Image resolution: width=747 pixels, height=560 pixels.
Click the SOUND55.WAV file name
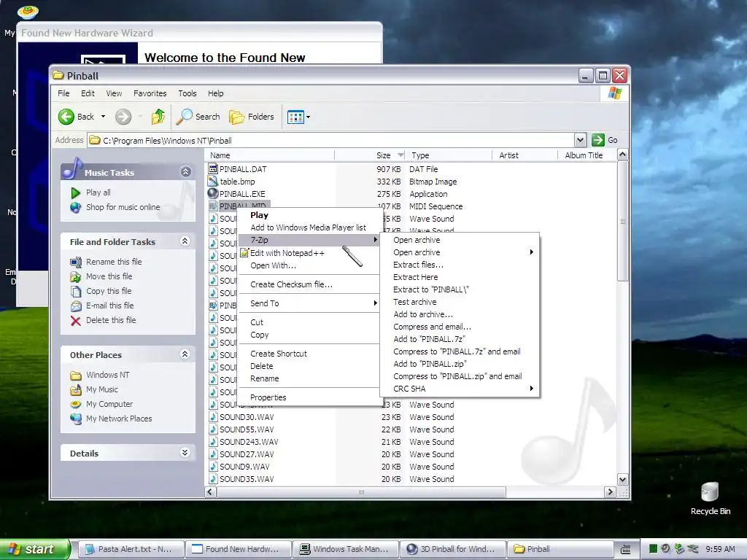click(x=247, y=429)
